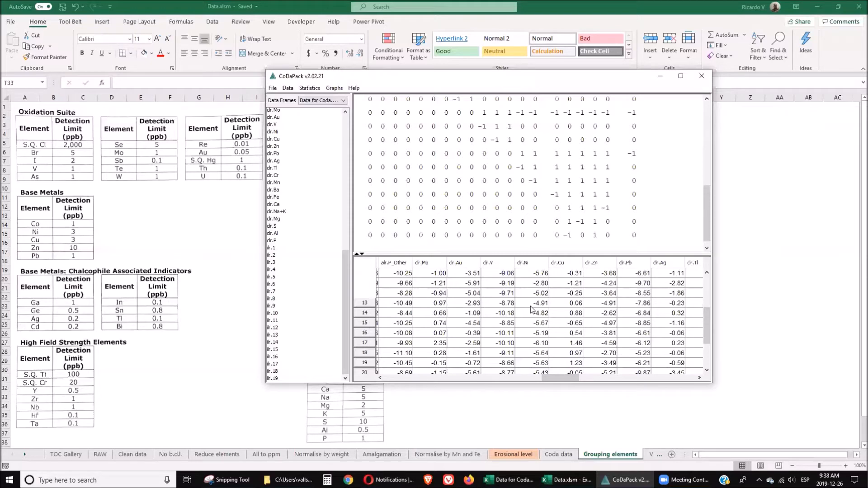Apply the Neutral cell style
868x488 pixels.
(504, 51)
